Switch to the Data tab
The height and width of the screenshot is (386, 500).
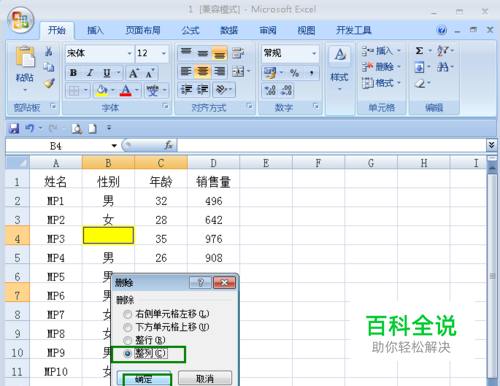click(229, 31)
